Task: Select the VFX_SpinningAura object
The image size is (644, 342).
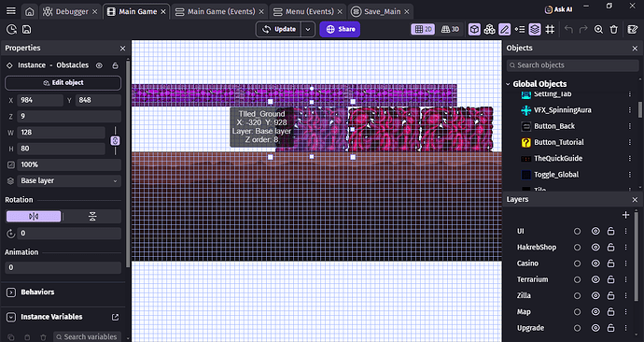Action: coord(563,110)
